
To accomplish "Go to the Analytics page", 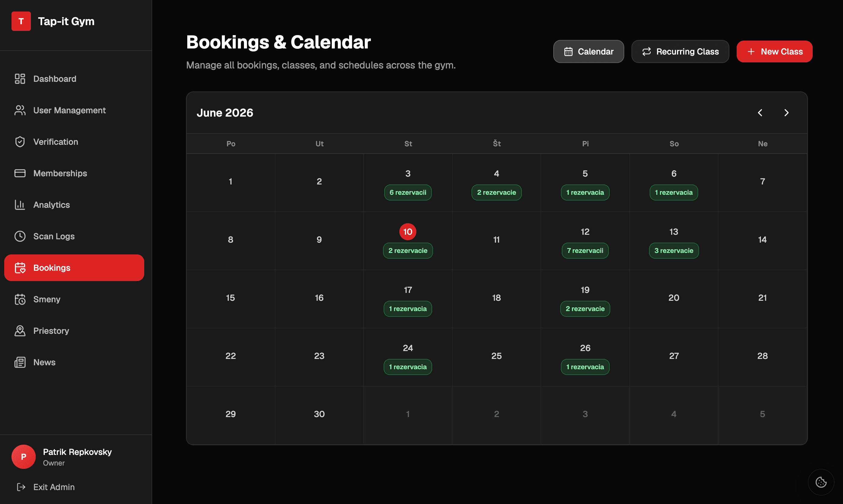I will [x=74, y=205].
